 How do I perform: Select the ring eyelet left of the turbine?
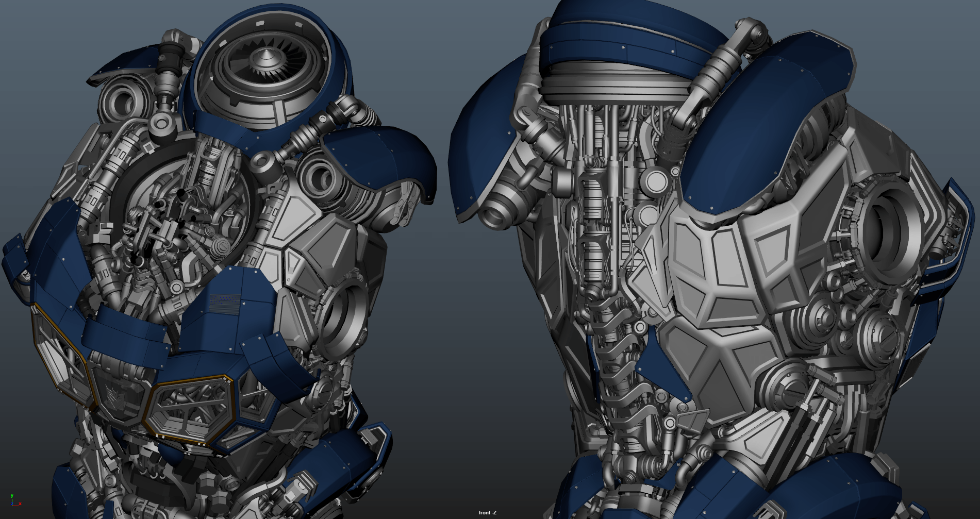pyautogui.click(x=163, y=124)
